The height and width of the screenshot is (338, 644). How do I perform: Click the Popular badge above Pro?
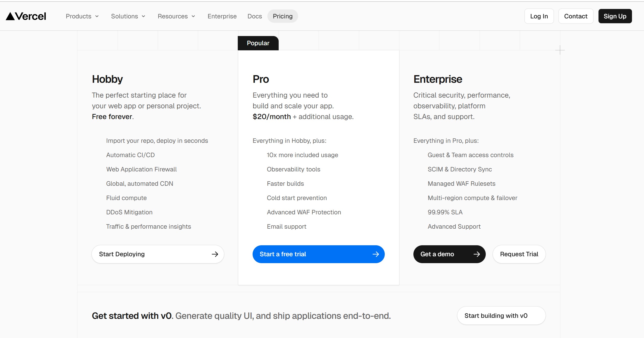258,43
